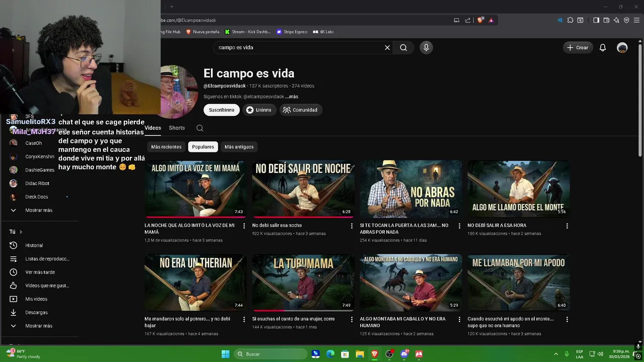Switch to the Shorts tab
The image size is (644, 362).
click(x=177, y=128)
